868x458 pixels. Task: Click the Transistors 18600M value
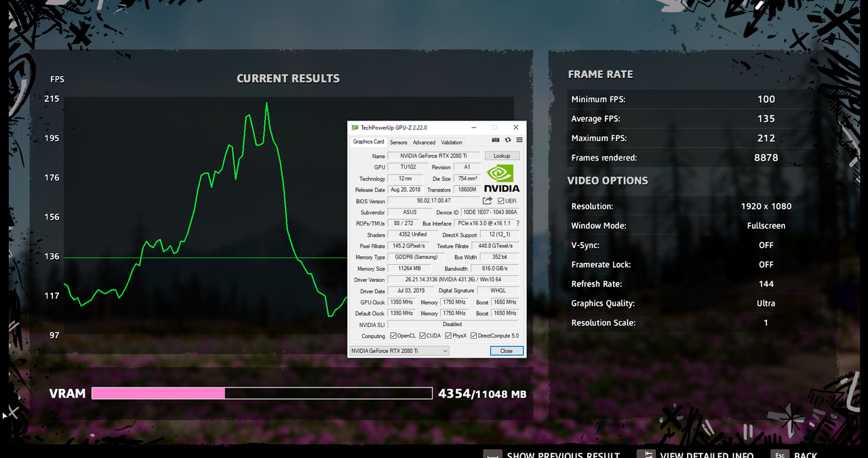pos(467,190)
